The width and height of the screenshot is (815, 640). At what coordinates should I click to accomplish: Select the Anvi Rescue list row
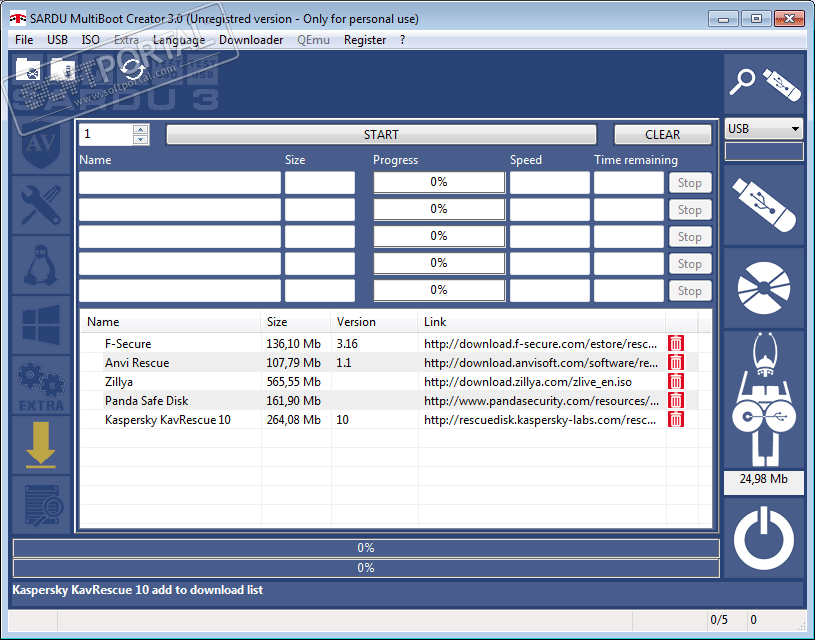390,362
